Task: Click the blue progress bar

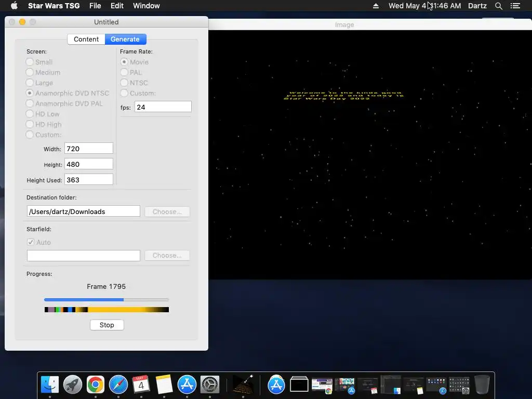Action: (x=106, y=300)
